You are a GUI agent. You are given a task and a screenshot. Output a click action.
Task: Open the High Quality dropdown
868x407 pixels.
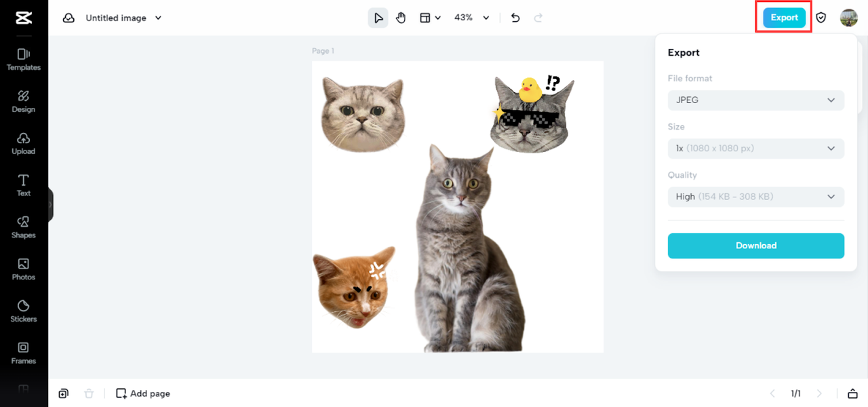click(x=756, y=197)
